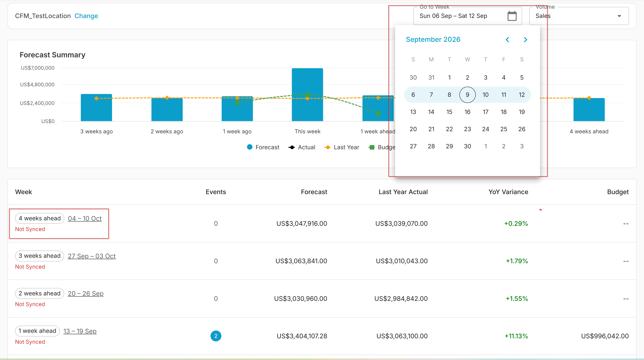Click the This week forecast bar
The width and height of the screenshot is (644, 360).
(x=307, y=95)
